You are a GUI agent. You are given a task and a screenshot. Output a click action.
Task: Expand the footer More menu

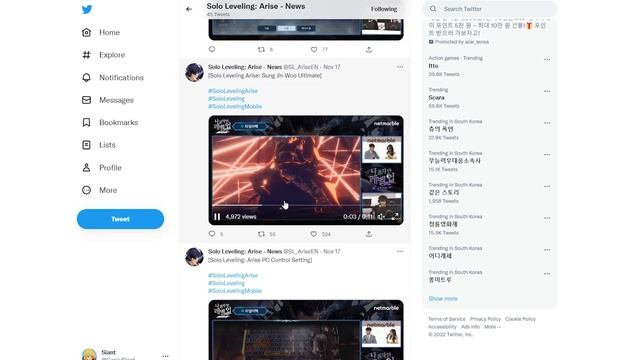pos(492,327)
